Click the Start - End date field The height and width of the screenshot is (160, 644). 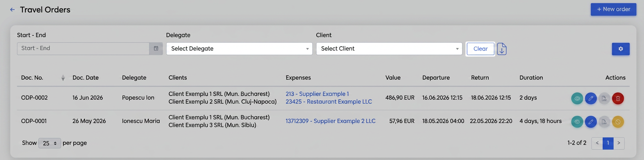coord(83,48)
